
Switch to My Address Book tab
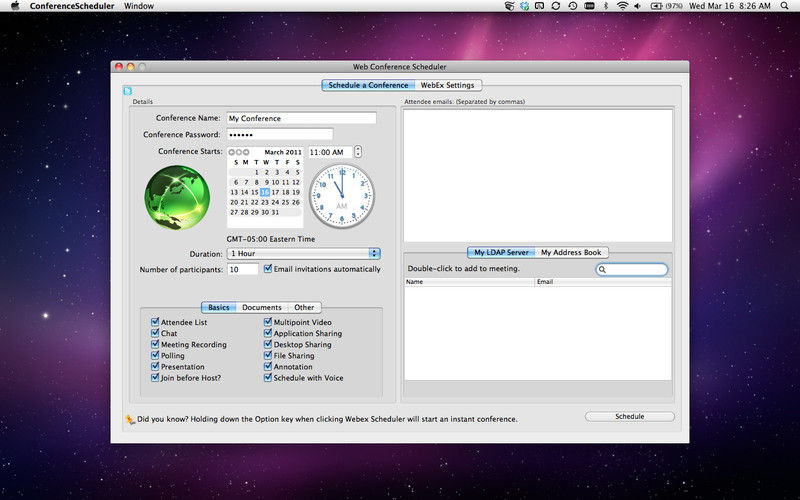(571, 252)
